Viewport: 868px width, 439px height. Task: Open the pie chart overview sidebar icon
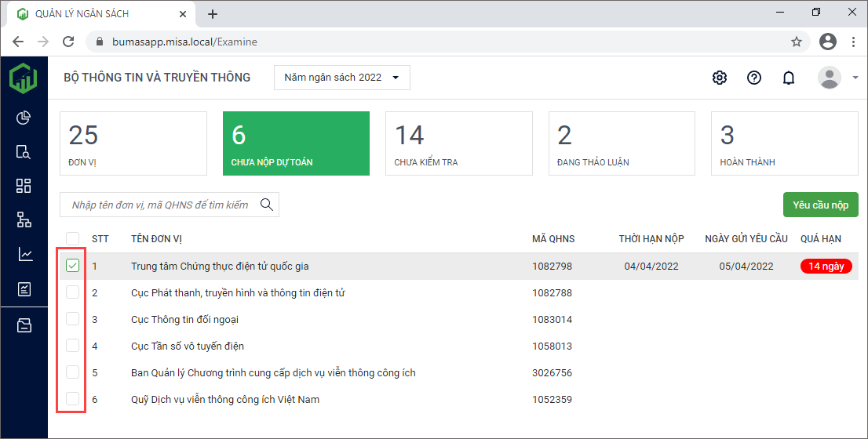point(24,118)
